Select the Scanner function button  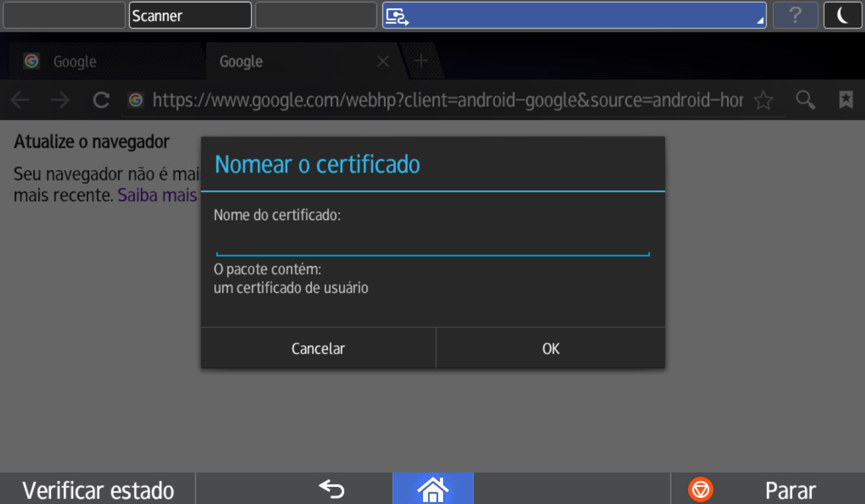pyautogui.click(x=190, y=15)
